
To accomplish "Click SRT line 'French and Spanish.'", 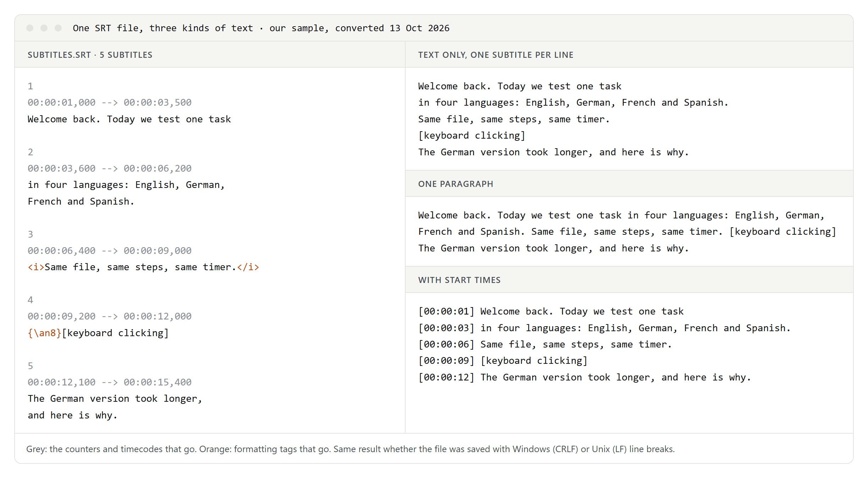I will point(81,201).
